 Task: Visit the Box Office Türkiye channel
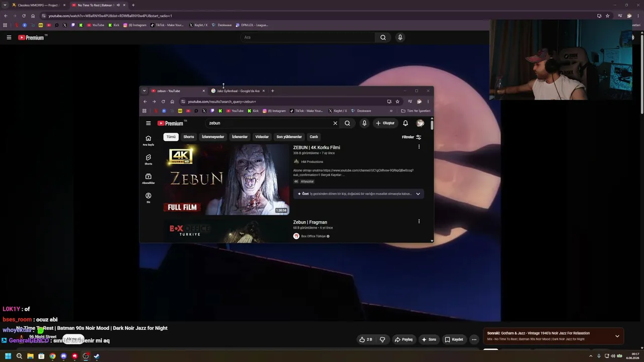point(313,236)
